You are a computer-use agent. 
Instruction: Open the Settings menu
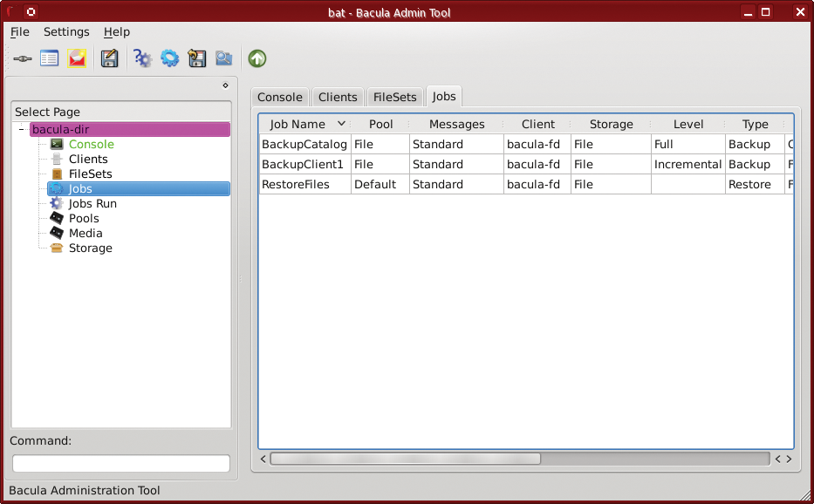66,31
